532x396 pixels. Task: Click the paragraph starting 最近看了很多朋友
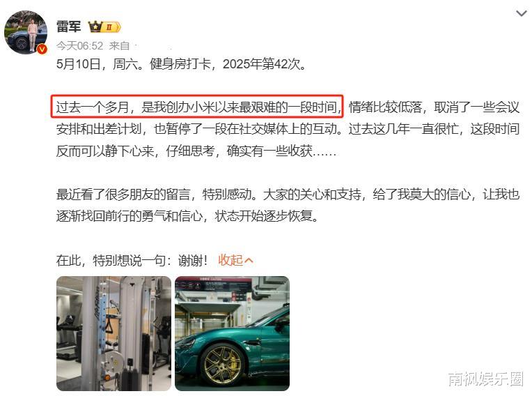click(288, 205)
